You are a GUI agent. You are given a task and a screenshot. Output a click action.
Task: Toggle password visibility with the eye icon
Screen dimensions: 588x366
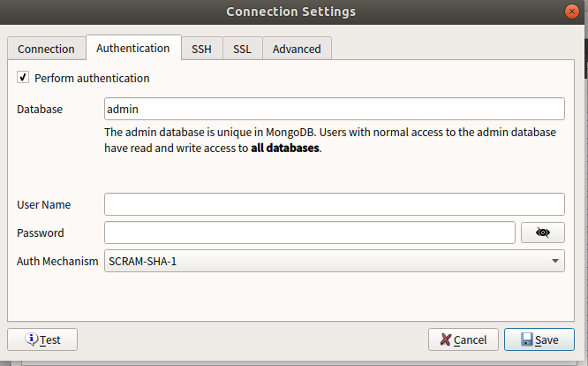click(542, 233)
